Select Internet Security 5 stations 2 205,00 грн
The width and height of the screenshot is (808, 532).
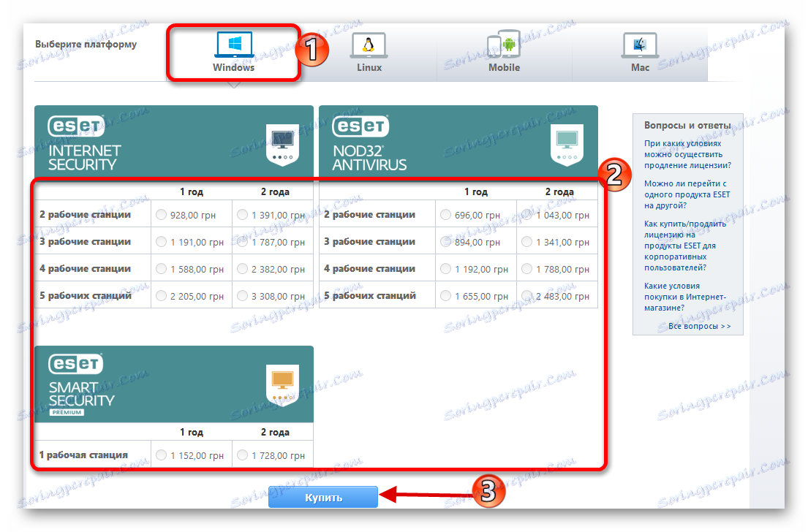(162, 296)
